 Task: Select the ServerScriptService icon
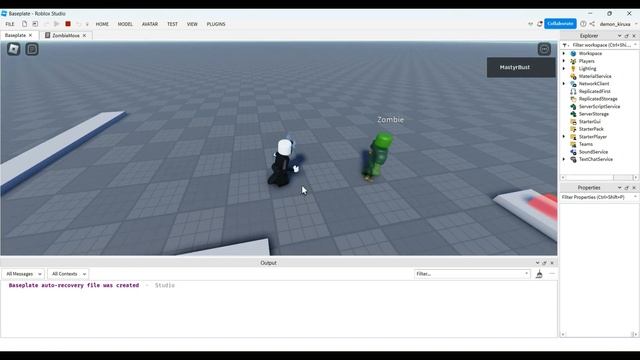[573, 107]
